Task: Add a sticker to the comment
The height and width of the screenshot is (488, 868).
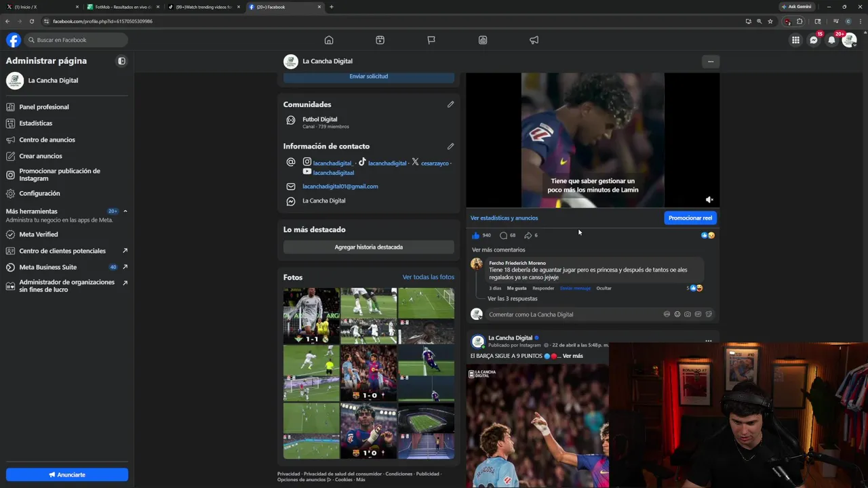Action: (709, 314)
